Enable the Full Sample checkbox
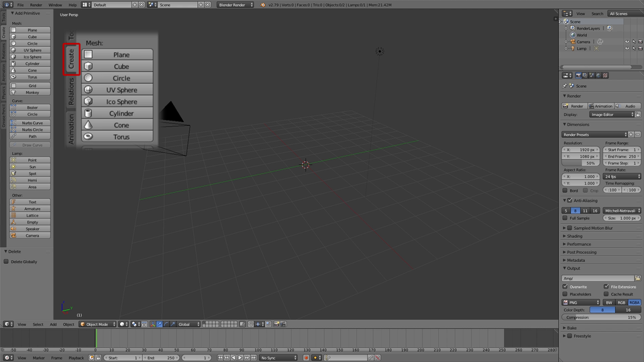Image resolution: width=644 pixels, height=362 pixels. (565, 218)
